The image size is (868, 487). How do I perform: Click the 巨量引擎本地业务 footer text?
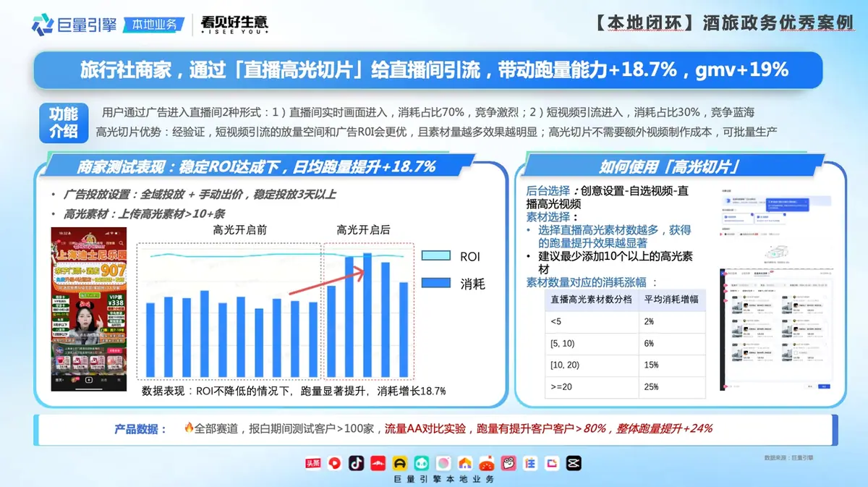click(x=443, y=480)
